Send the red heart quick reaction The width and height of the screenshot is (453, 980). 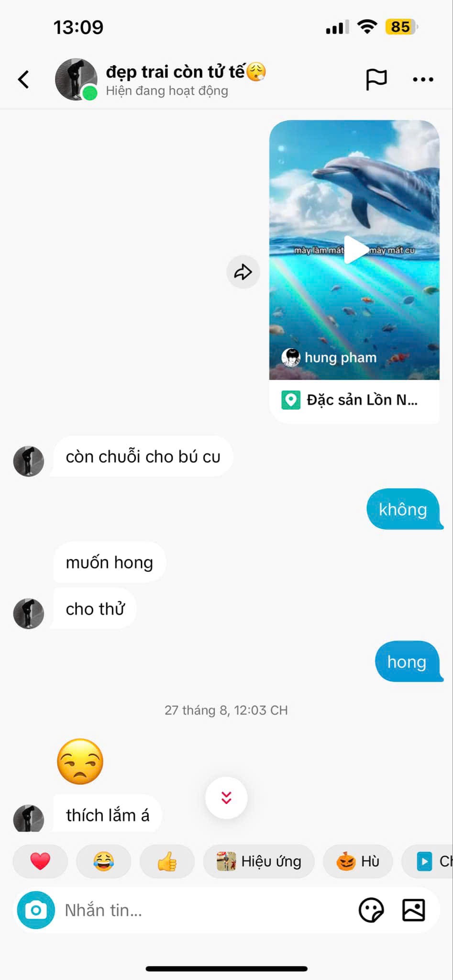40,861
